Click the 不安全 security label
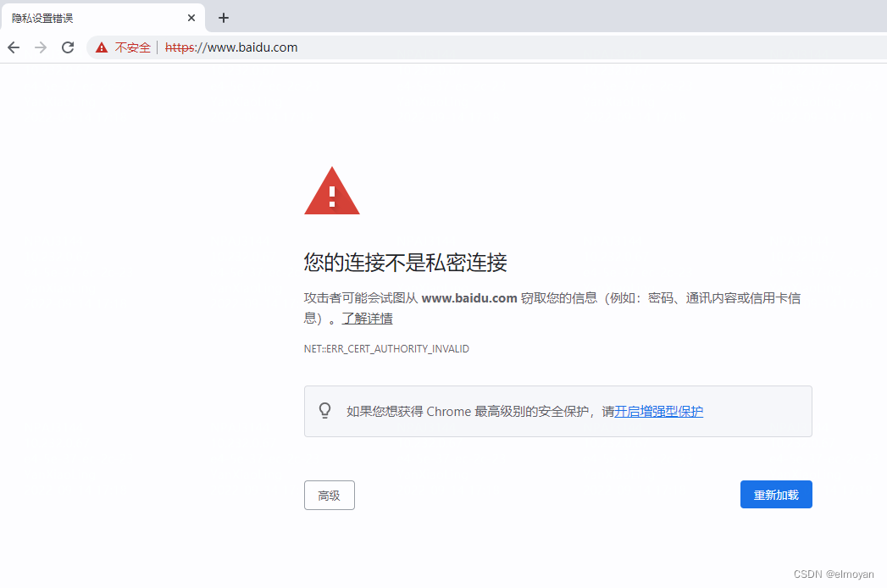The image size is (887, 588). [132, 47]
